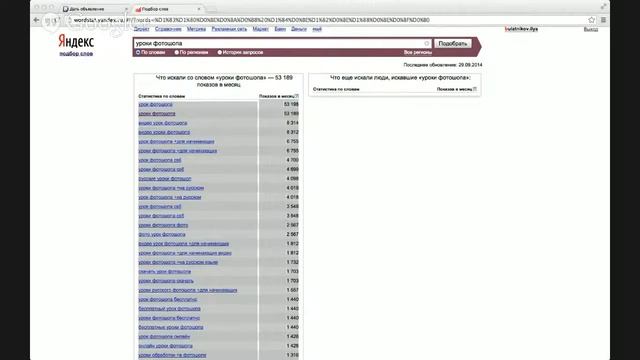Image resolution: width=640 pixels, height=360 pixels.
Task: Open the 'Метрика' top navigation link
Action: pyautogui.click(x=196, y=29)
